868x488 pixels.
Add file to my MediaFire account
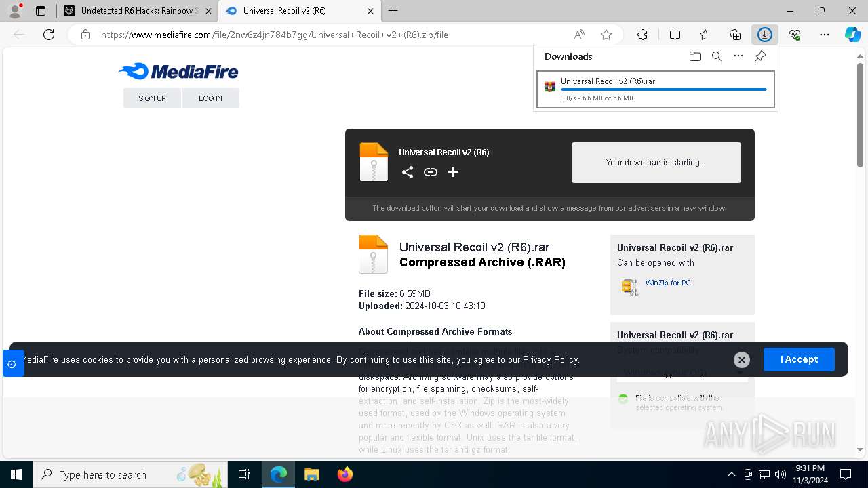tap(453, 172)
